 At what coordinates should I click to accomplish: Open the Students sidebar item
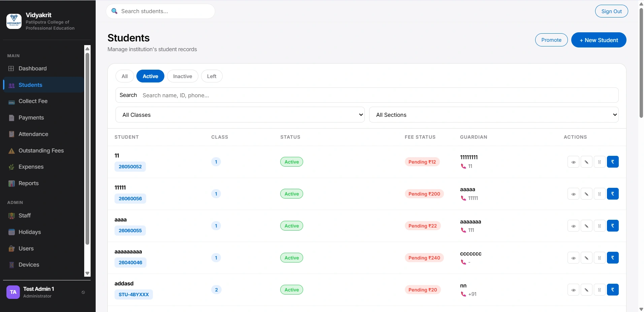point(43,85)
